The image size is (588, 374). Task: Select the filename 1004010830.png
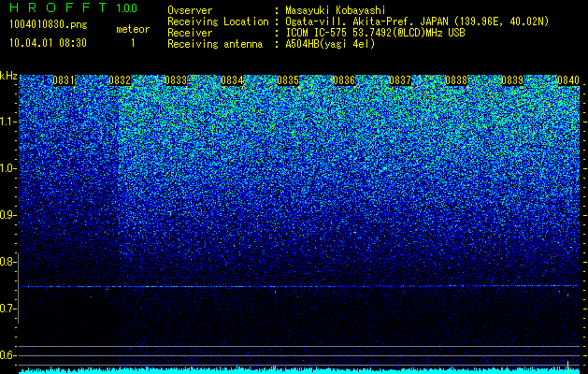click(49, 25)
